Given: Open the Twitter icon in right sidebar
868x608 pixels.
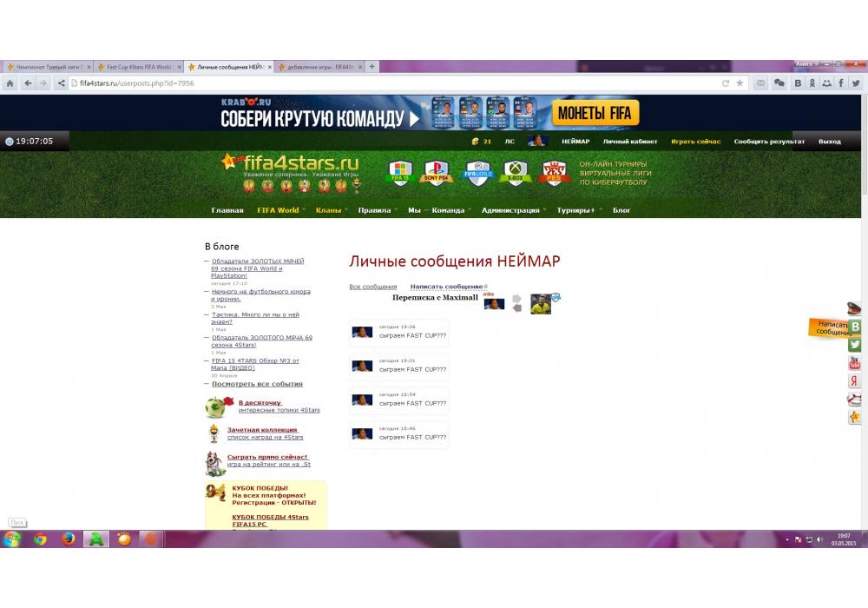Looking at the screenshot, I should [855, 345].
